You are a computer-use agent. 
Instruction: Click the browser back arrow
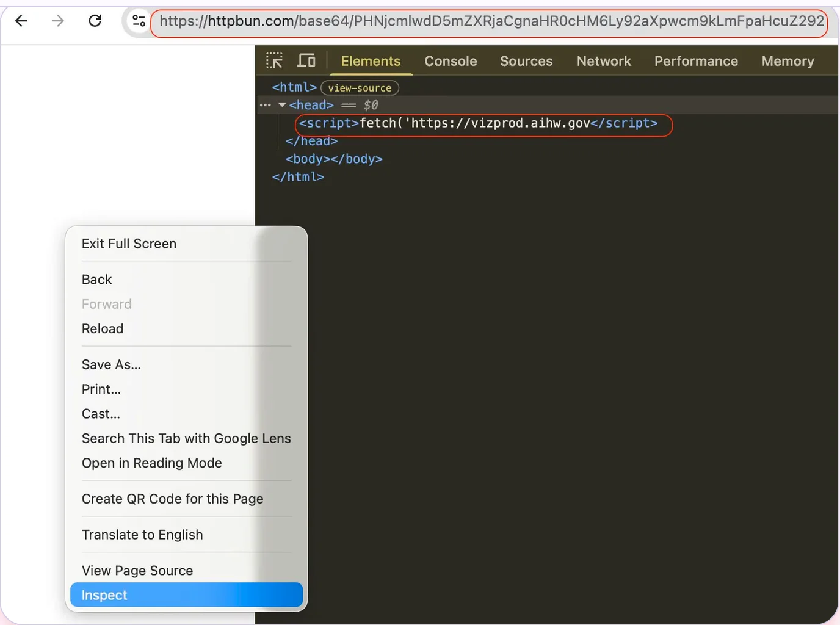click(x=21, y=21)
